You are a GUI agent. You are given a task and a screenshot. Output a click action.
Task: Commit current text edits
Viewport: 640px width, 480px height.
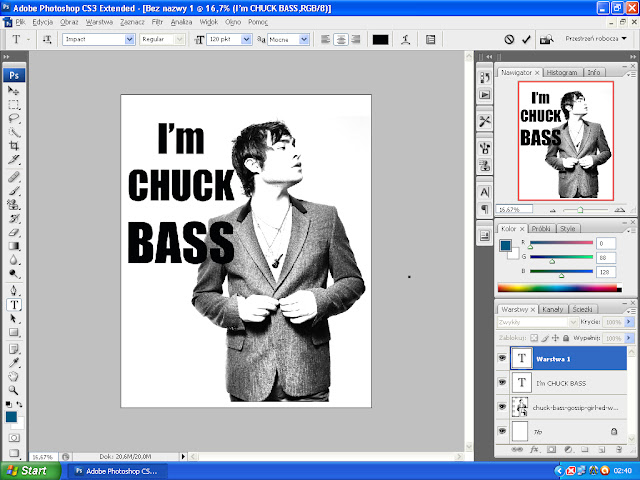(x=526, y=39)
